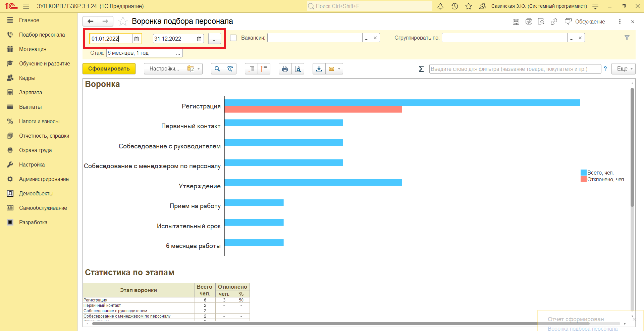Print from the header printer icon
The height and width of the screenshot is (331, 644).
click(x=529, y=22)
